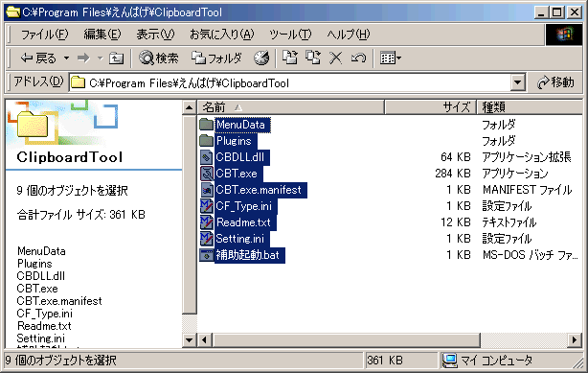Open the Back button history dropdown arrow
This screenshot has height=373, width=588.
pos(66,58)
